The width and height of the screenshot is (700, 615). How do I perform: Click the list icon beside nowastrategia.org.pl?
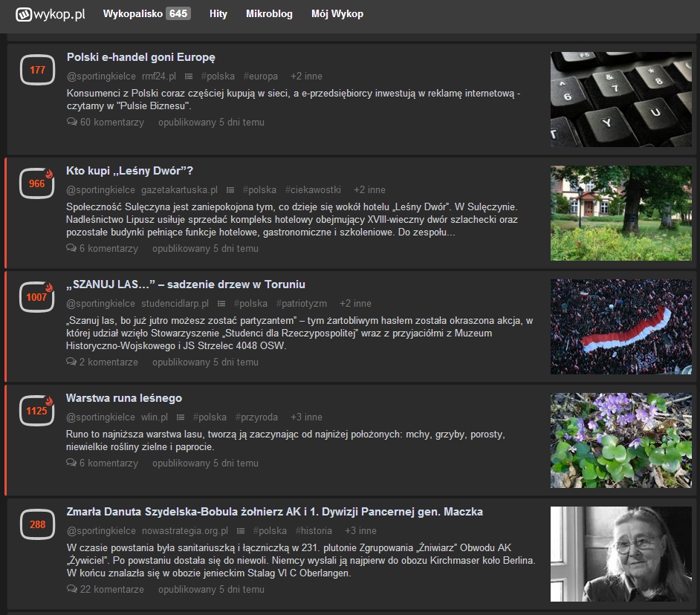[x=241, y=531]
